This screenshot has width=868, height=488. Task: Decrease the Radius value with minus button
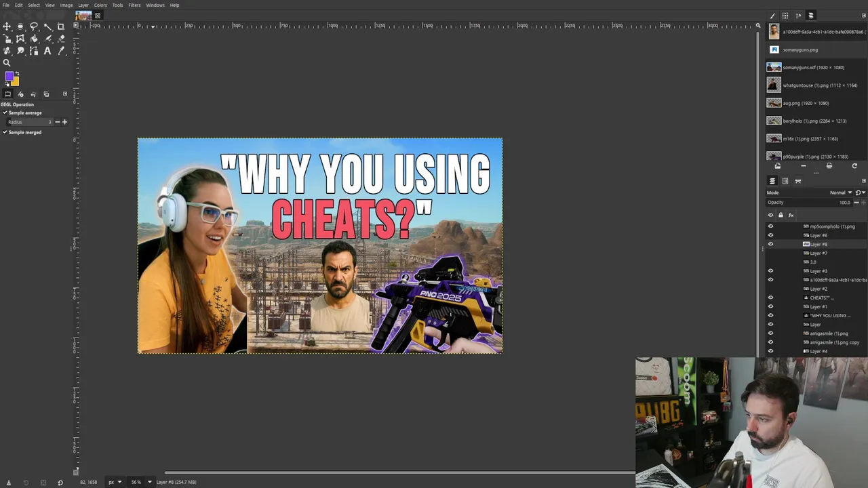click(x=58, y=122)
